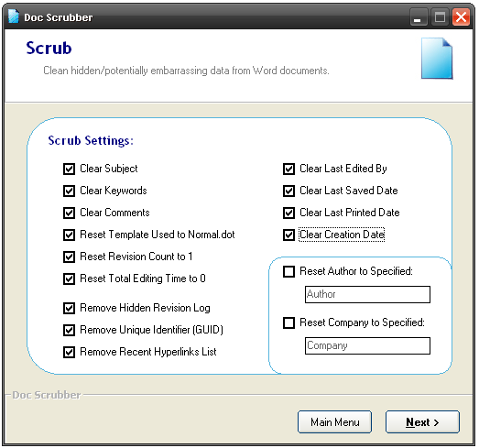
Task: Click the Scrub heading text
Action: coord(49,49)
